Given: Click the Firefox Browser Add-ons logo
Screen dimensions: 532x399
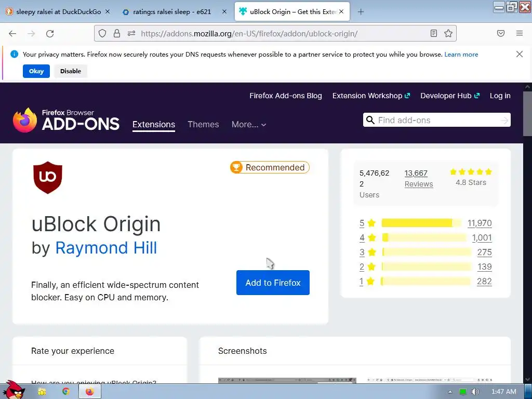Looking at the screenshot, I should coord(66,120).
